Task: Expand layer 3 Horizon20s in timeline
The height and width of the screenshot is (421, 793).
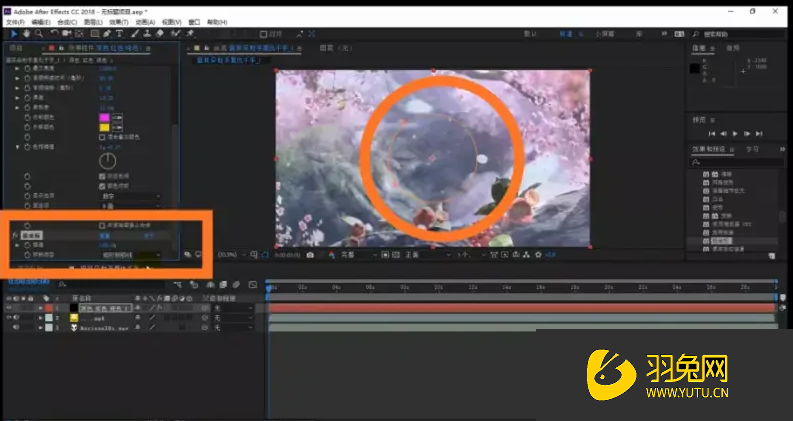Action: (40, 327)
